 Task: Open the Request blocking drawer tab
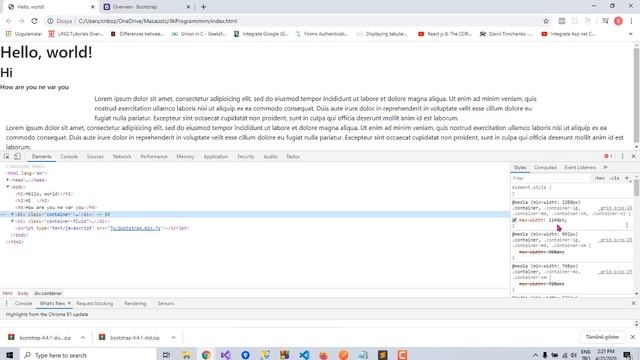click(95, 303)
